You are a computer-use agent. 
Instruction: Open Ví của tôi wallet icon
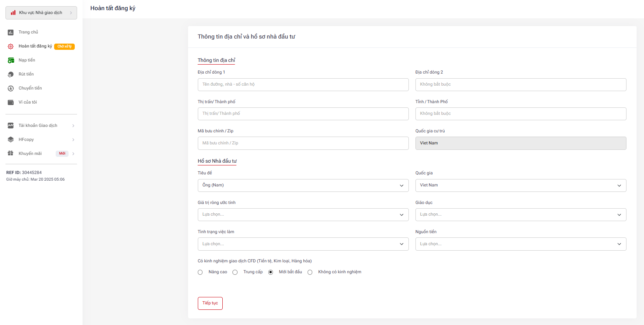coord(11,102)
